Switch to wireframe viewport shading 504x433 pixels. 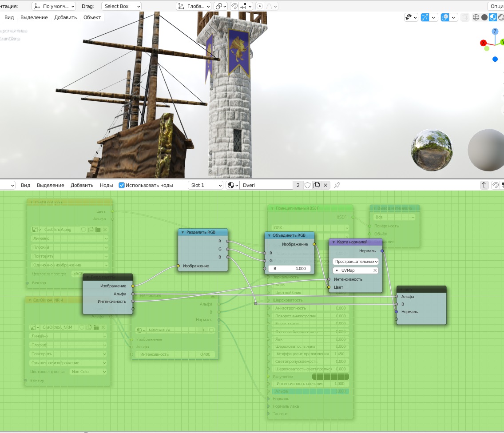[x=476, y=17]
